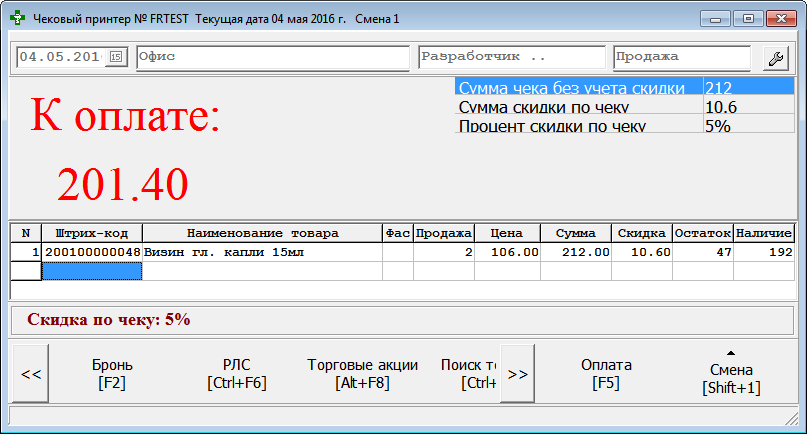Viewport: 807px width, 434px height.
Task: Select row Сумма чека без учета скидки
Action: pos(578,88)
